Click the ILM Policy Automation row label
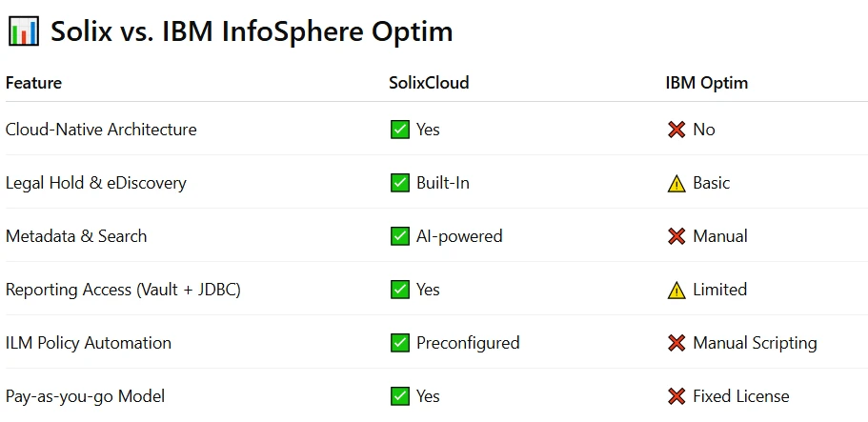 (89, 343)
